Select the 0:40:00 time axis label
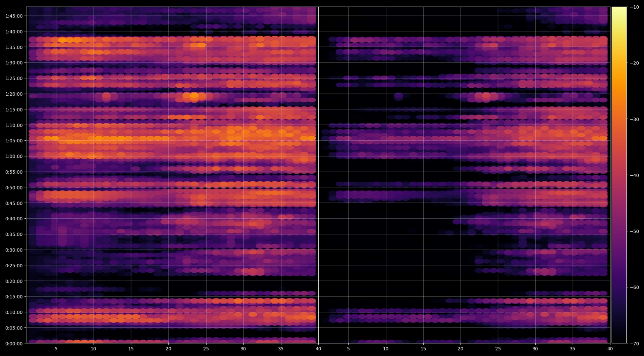644x356 pixels. point(14,219)
